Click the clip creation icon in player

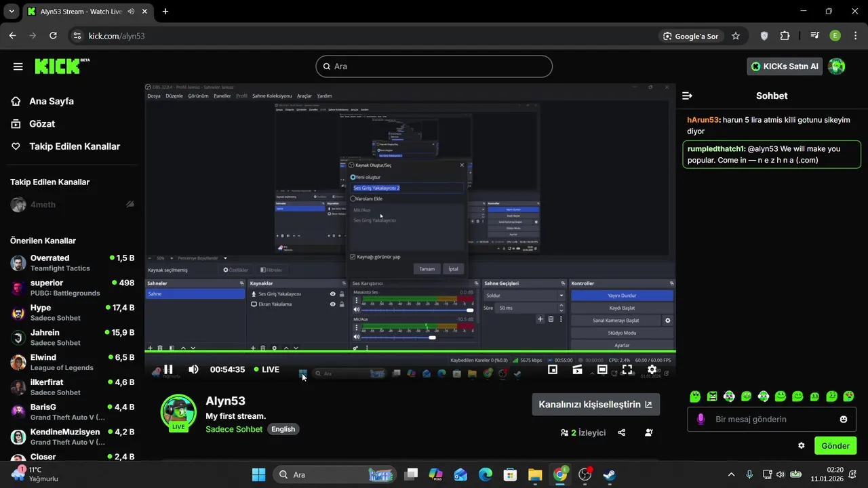click(578, 369)
